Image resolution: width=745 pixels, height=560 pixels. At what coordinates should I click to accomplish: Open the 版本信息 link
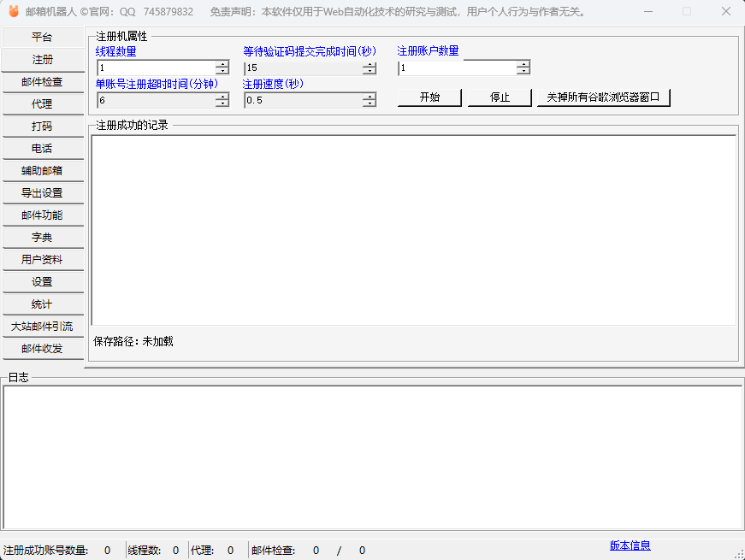click(630, 545)
